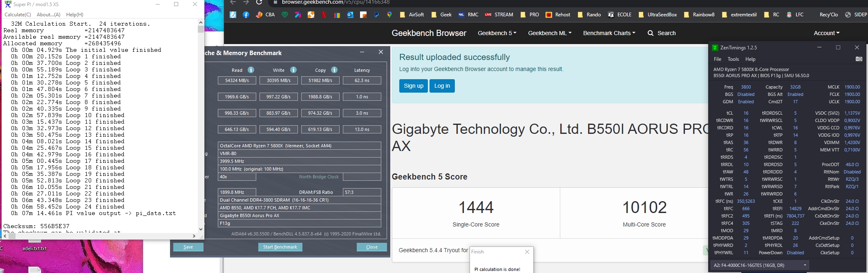The height and width of the screenshot is (273, 868).
Task: Open ZenTimings File menu
Action: point(718,59)
